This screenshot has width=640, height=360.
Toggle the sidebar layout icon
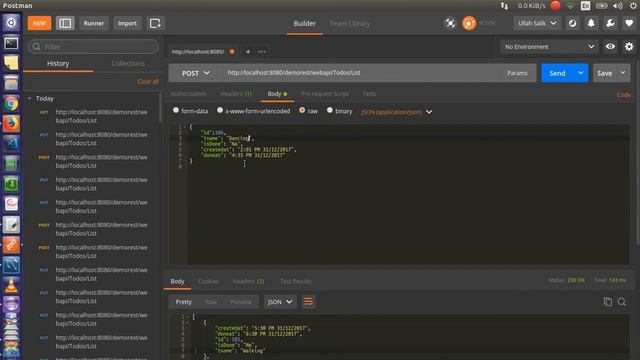click(65, 23)
